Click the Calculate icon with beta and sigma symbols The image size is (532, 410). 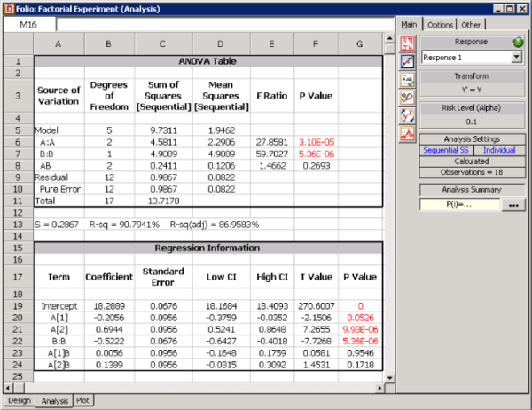[x=407, y=43]
